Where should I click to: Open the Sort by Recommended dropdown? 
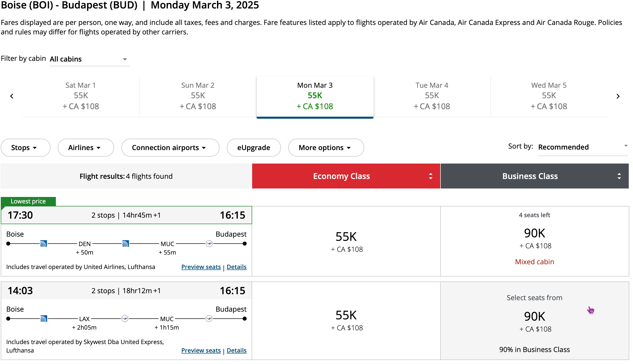[582, 147]
